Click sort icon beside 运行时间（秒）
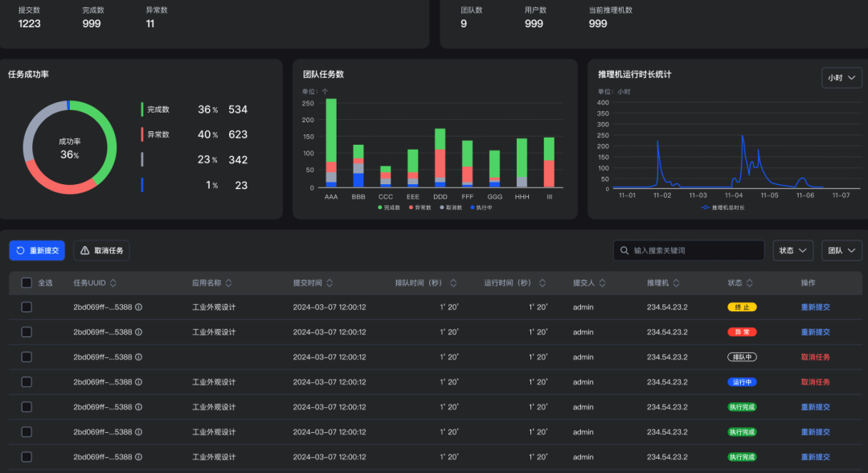868x473 pixels. tap(542, 283)
